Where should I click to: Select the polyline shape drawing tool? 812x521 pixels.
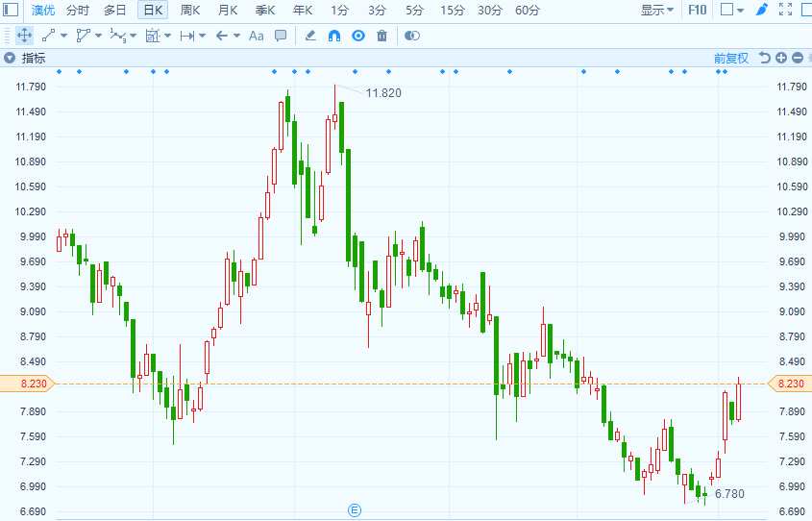(83, 36)
